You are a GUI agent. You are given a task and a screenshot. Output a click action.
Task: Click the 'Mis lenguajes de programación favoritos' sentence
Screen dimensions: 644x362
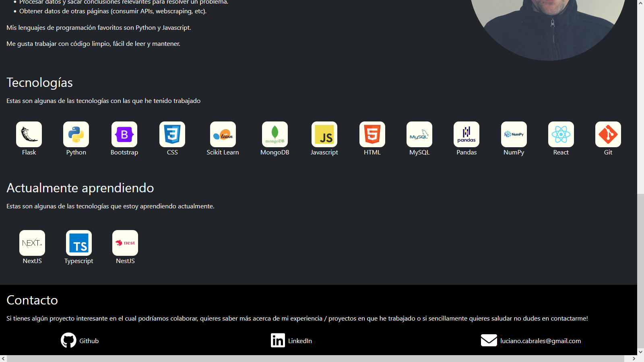(x=99, y=28)
